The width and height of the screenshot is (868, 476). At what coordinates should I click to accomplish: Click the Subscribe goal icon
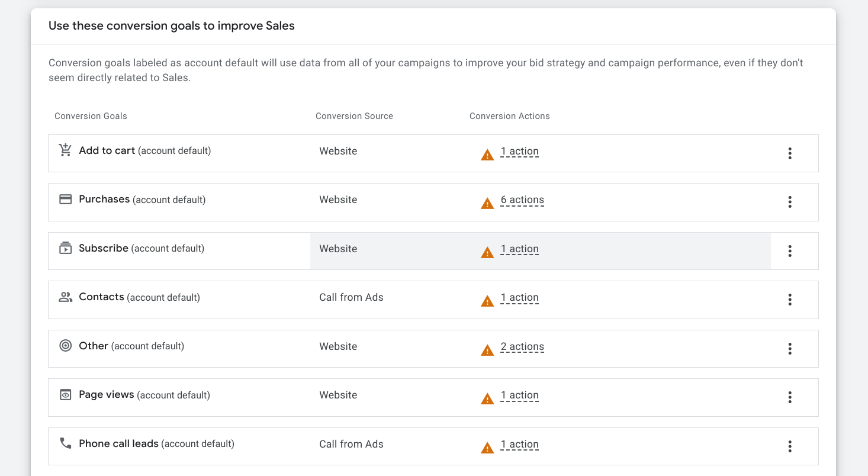coord(65,248)
